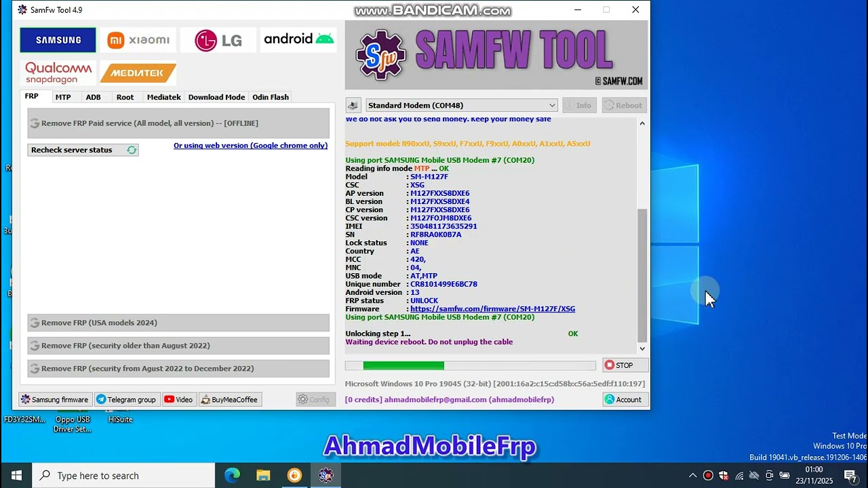The height and width of the screenshot is (488, 868).
Task: Click the Type here to search box
Action: [124, 476]
